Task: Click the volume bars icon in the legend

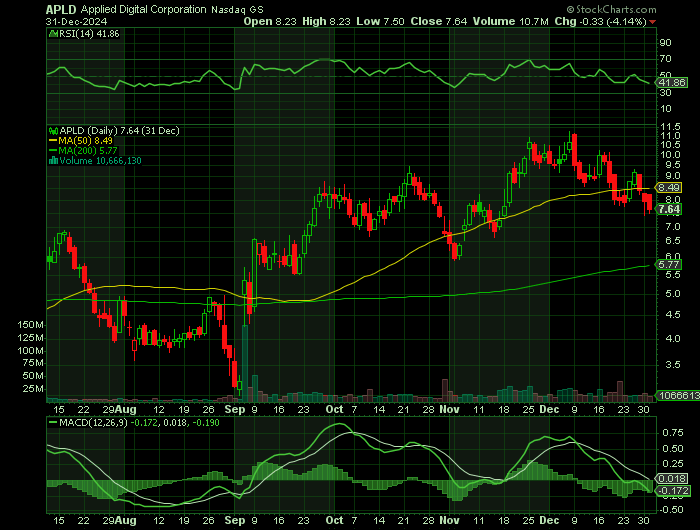Action: [x=54, y=161]
